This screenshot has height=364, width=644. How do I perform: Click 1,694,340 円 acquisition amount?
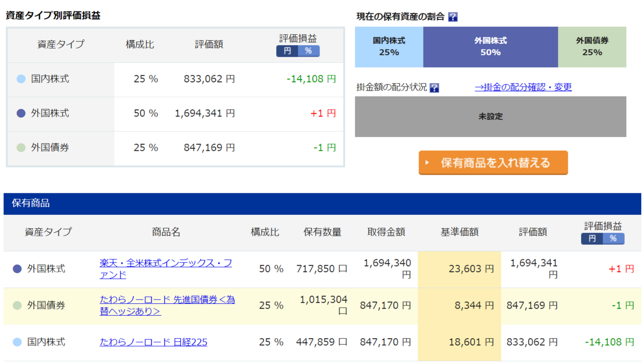pyautogui.click(x=387, y=268)
